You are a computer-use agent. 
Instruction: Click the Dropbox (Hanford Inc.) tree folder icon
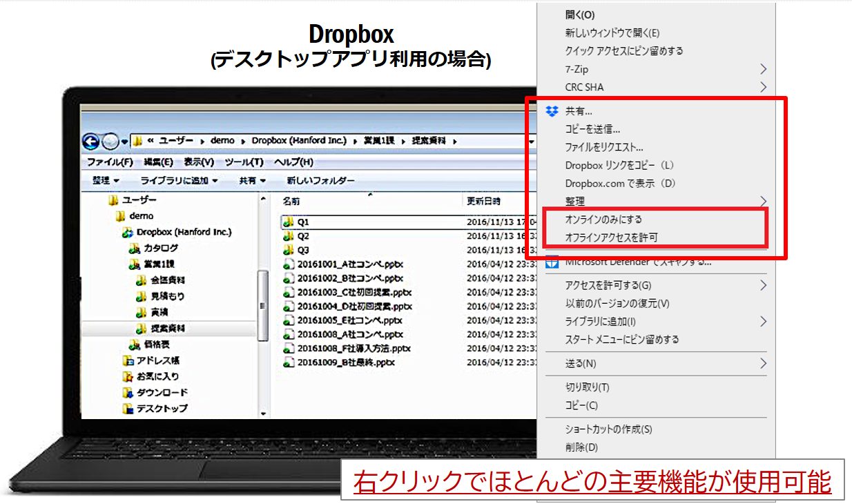[128, 233]
